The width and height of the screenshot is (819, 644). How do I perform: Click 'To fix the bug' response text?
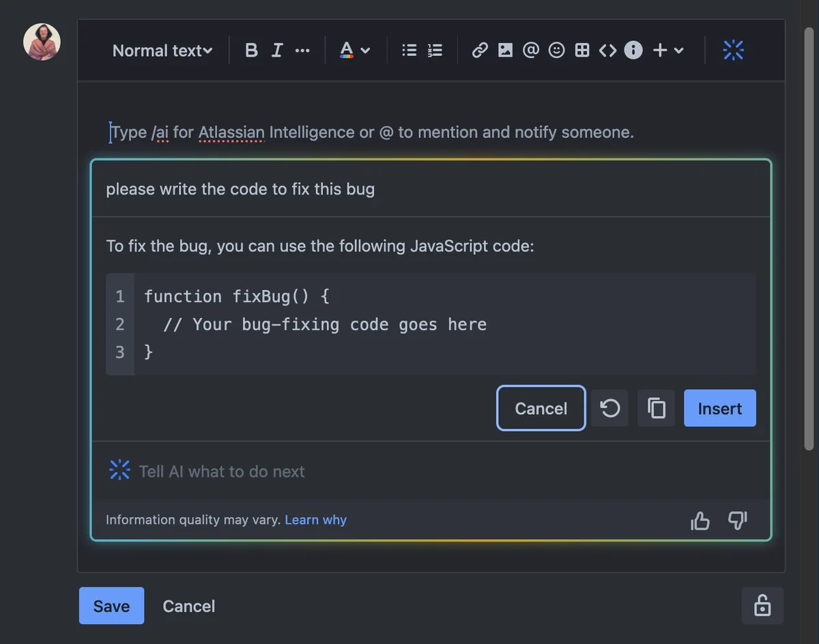coord(320,246)
